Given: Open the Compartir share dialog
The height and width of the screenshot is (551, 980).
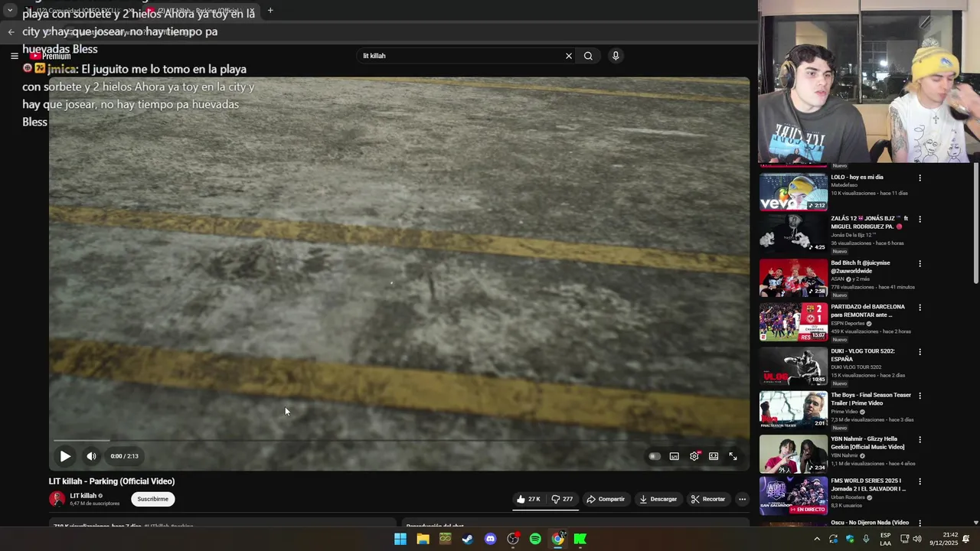Looking at the screenshot, I should pos(606,499).
